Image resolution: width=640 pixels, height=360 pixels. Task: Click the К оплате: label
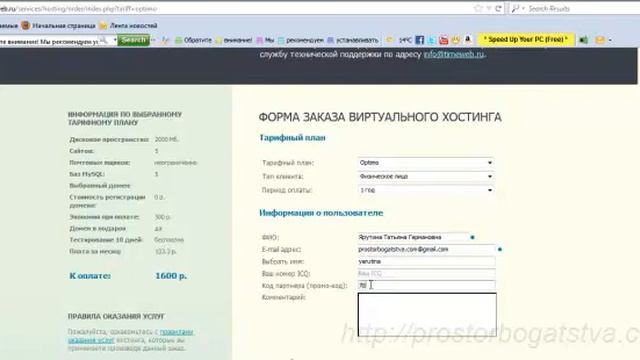coord(90,276)
